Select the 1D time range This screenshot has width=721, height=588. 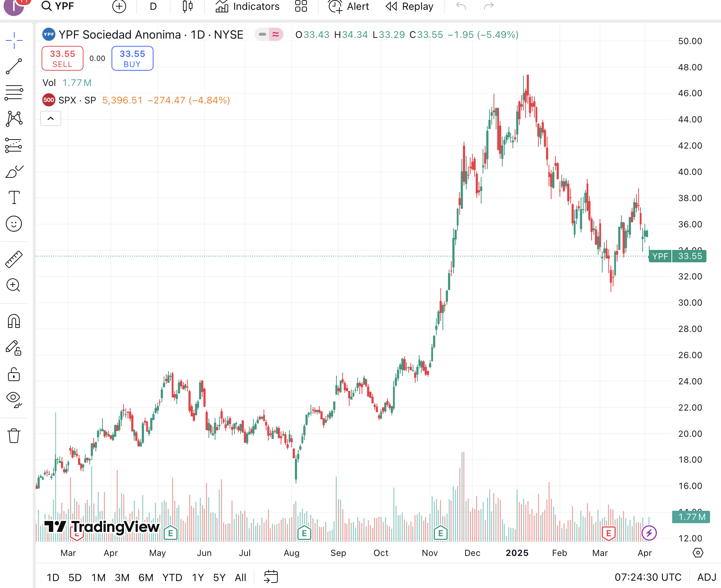pyautogui.click(x=53, y=577)
